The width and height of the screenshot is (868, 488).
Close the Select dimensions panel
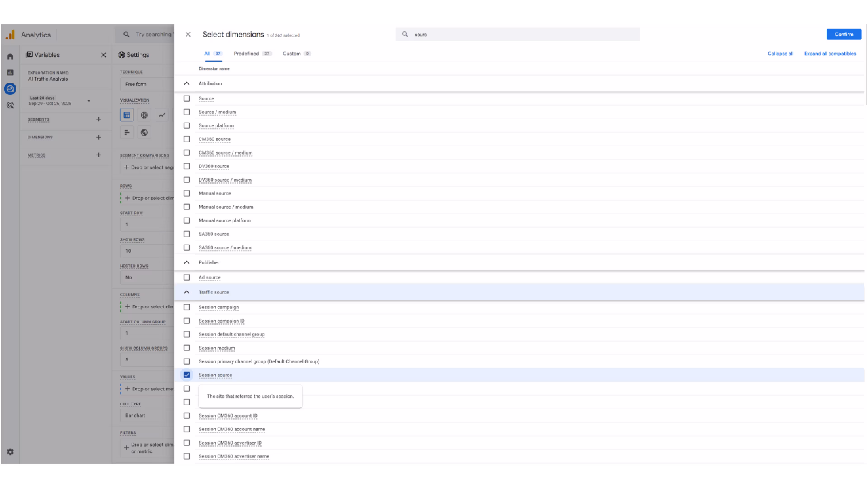point(188,34)
